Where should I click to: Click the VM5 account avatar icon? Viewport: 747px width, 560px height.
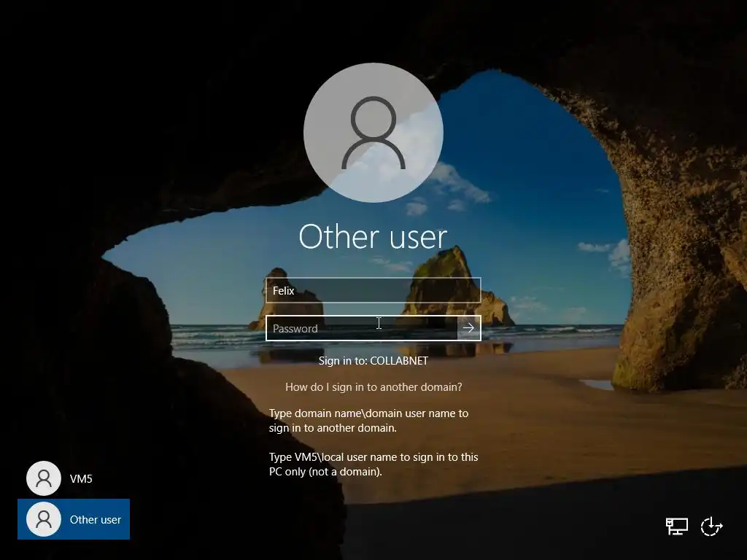(43, 478)
